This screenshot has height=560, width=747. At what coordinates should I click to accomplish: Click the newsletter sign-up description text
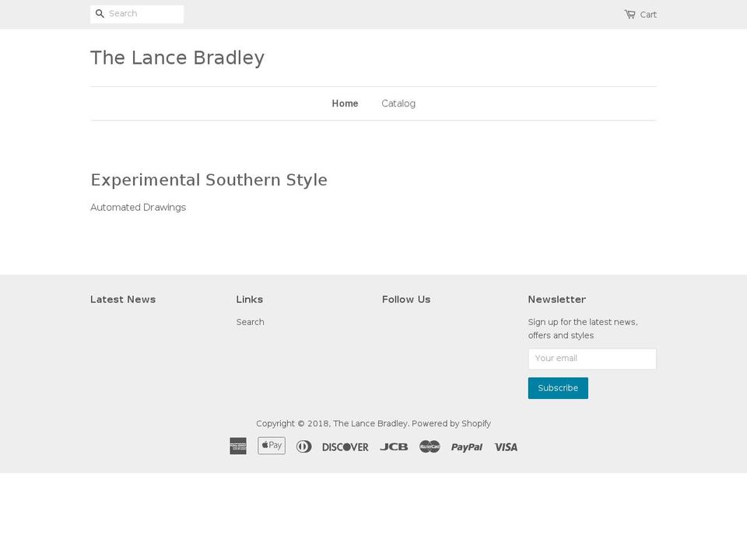tap(583, 328)
